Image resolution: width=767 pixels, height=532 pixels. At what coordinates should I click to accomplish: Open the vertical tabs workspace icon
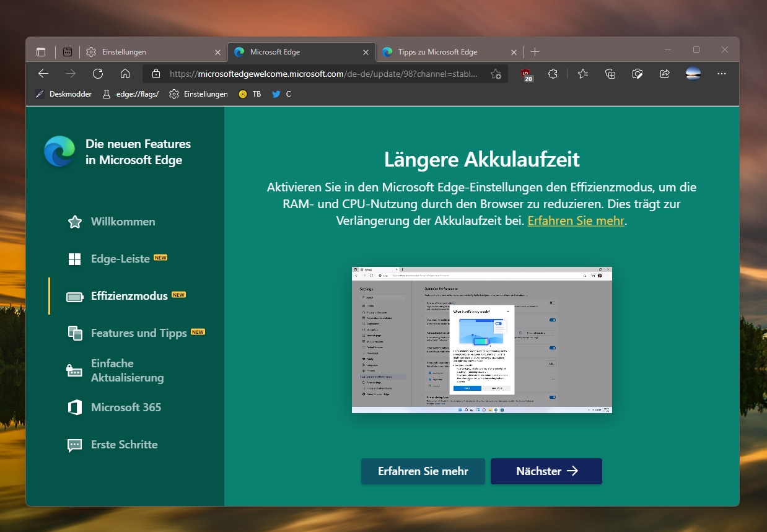point(68,52)
